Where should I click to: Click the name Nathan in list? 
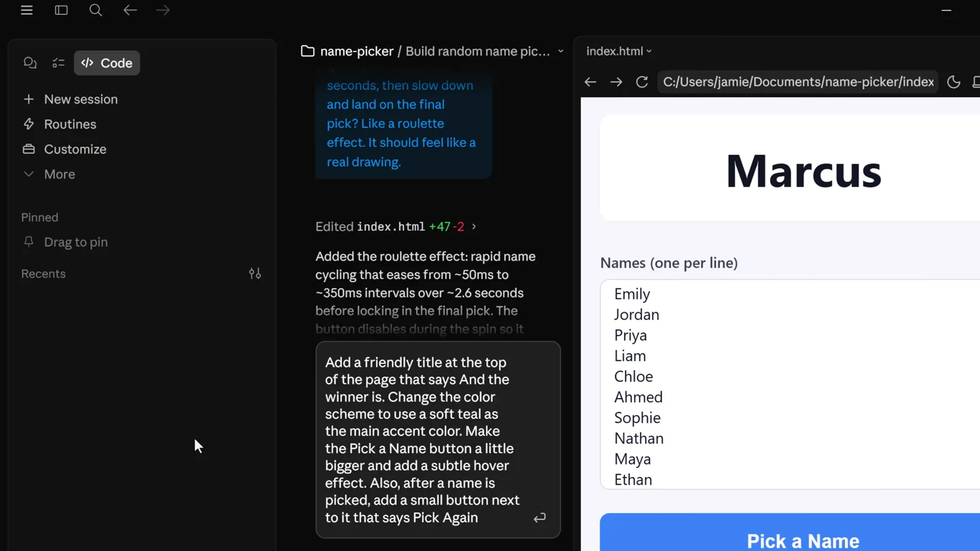[x=639, y=438]
